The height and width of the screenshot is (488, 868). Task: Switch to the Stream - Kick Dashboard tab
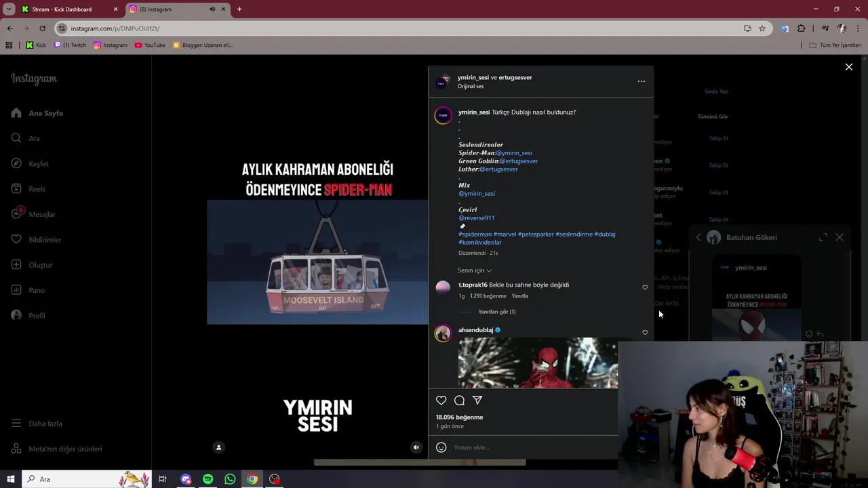62,9
